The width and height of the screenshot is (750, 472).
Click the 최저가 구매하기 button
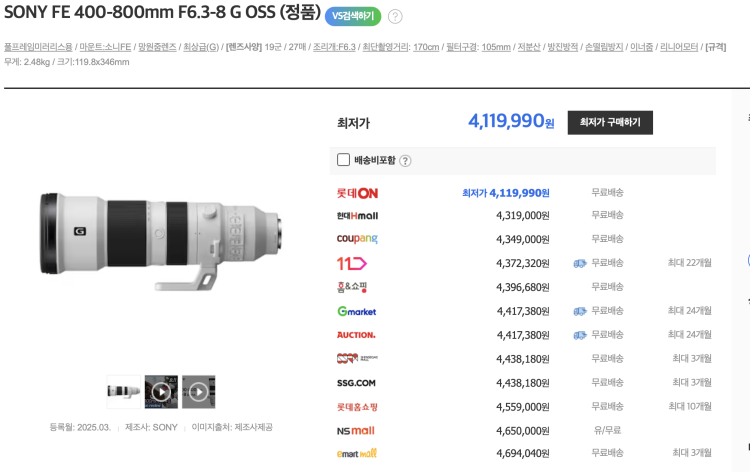pyautogui.click(x=610, y=122)
